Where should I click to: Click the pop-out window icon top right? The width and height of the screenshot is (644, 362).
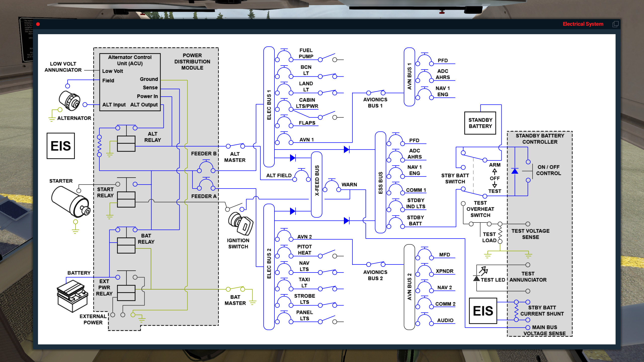pos(616,24)
